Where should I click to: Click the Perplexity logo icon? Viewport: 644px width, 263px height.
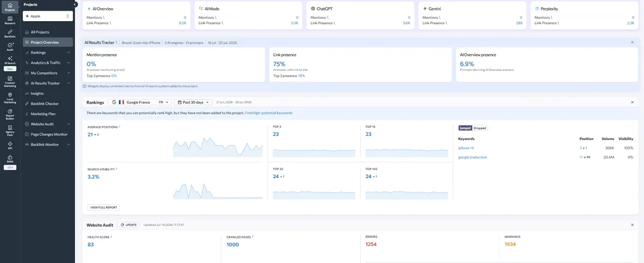tap(537, 8)
